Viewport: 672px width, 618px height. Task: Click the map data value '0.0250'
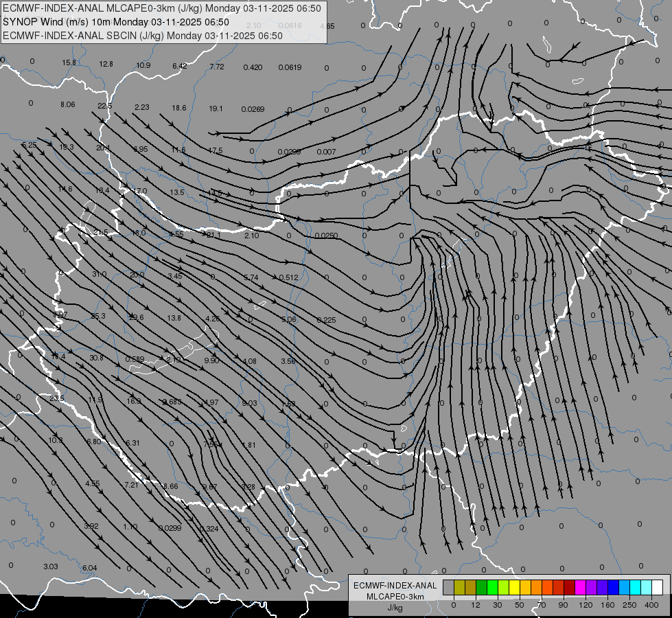point(326,236)
